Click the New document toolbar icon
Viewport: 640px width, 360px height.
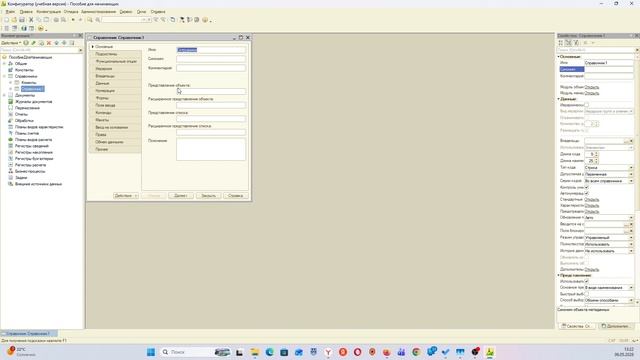[x=6, y=20]
